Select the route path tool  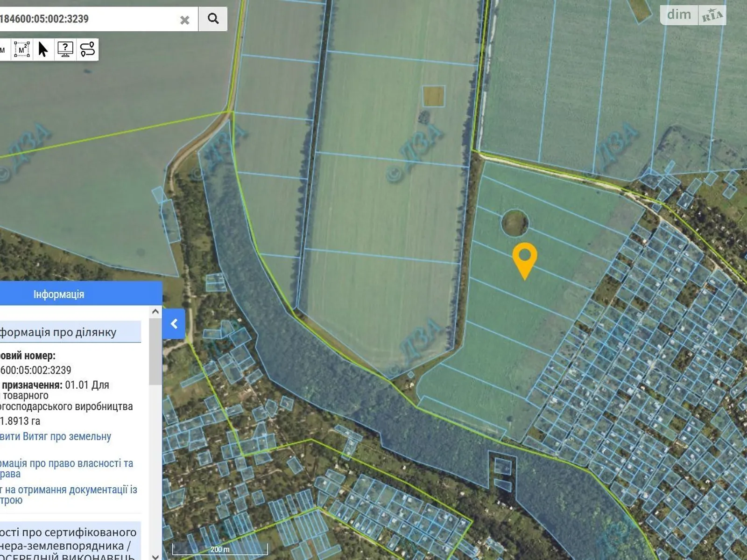click(87, 49)
